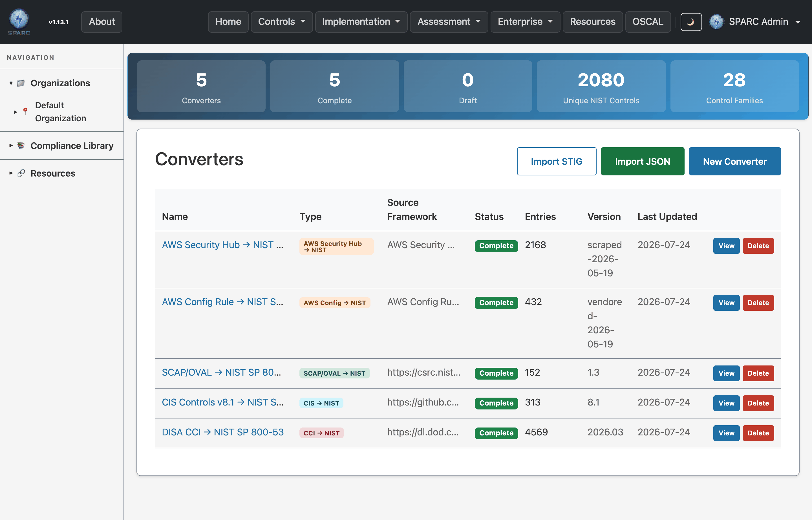Open the AWS Security Hub → NIST converter link
The width and height of the screenshot is (812, 520).
(222, 245)
